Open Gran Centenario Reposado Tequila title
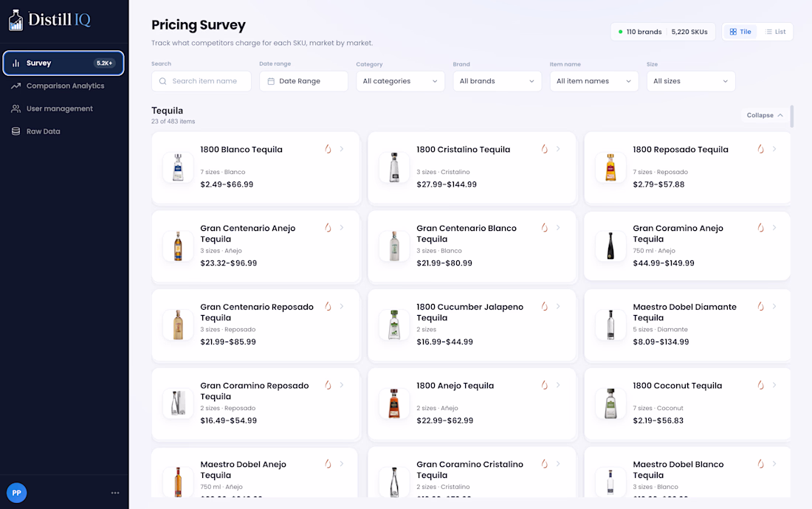The image size is (812, 509). point(257,313)
